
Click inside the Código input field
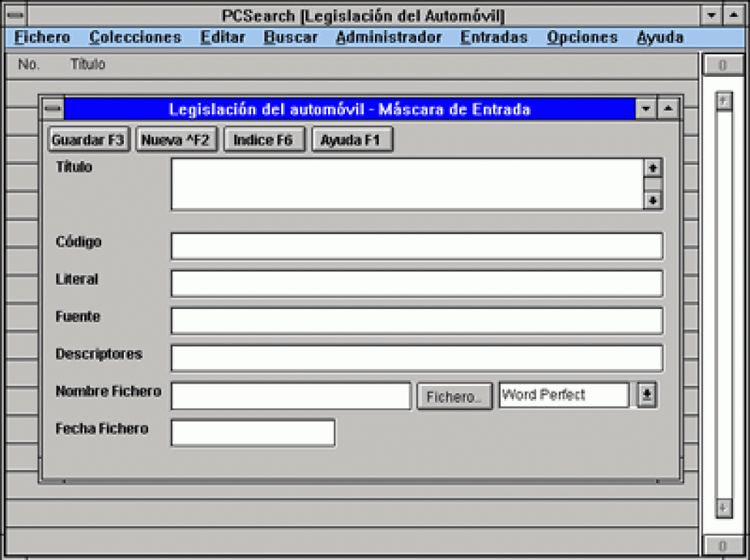[x=416, y=246]
